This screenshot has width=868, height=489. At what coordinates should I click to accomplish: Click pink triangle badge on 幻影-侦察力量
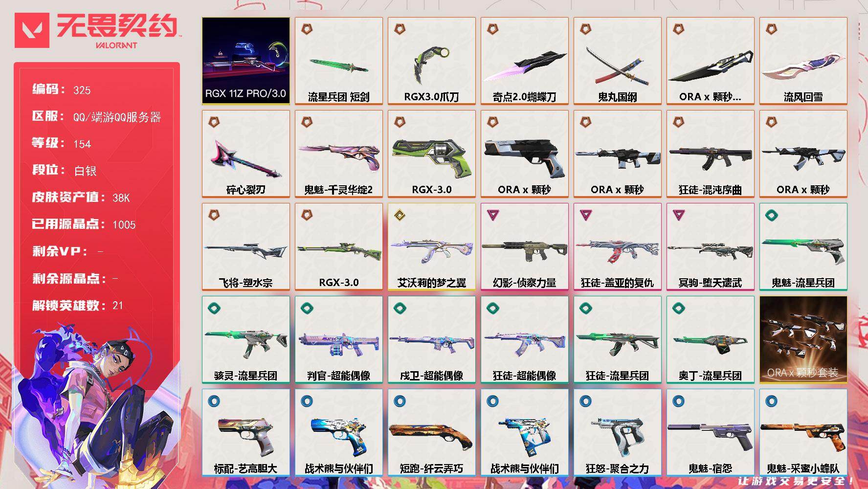coord(492,215)
